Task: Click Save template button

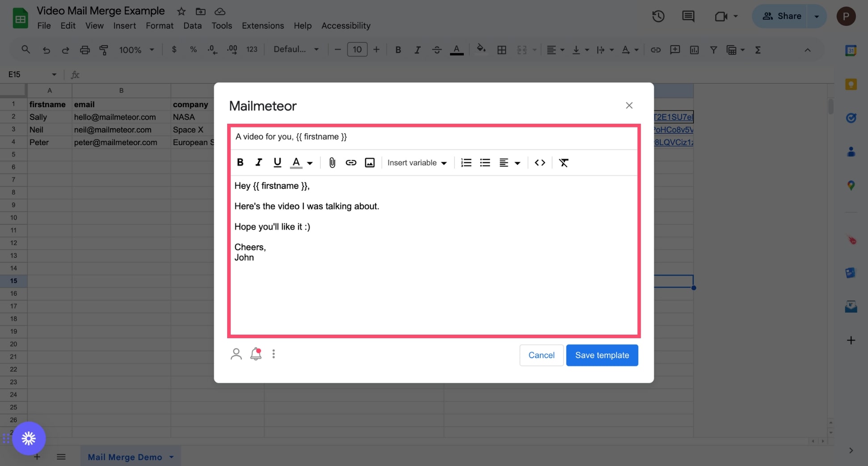Action: (x=602, y=355)
